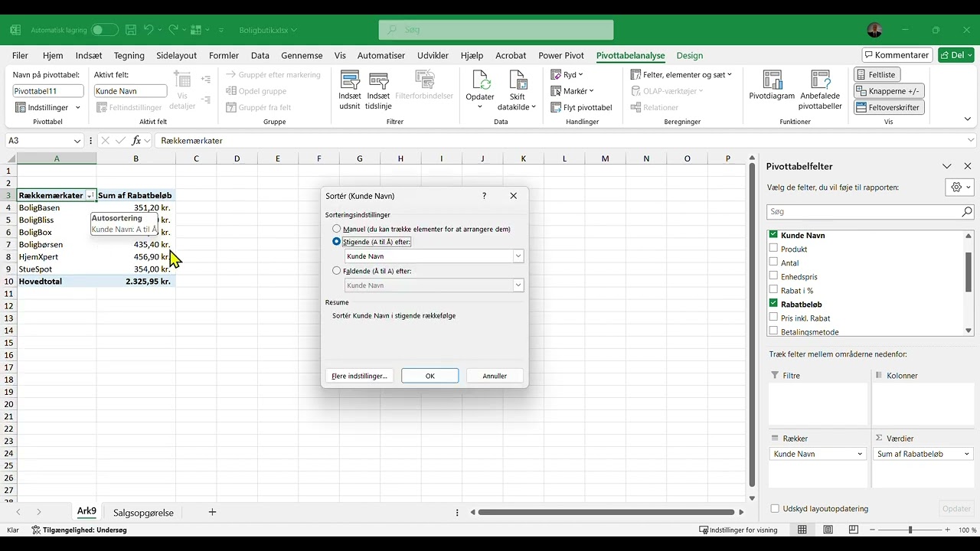Click the Del share button
Viewport: 980px width, 551px height.
(x=956, y=55)
